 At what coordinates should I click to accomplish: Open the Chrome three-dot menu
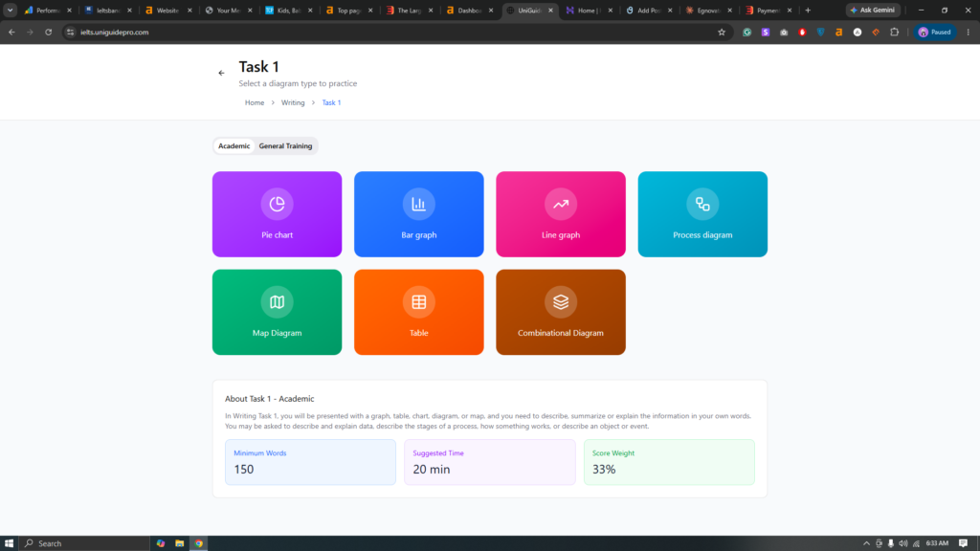(x=969, y=33)
